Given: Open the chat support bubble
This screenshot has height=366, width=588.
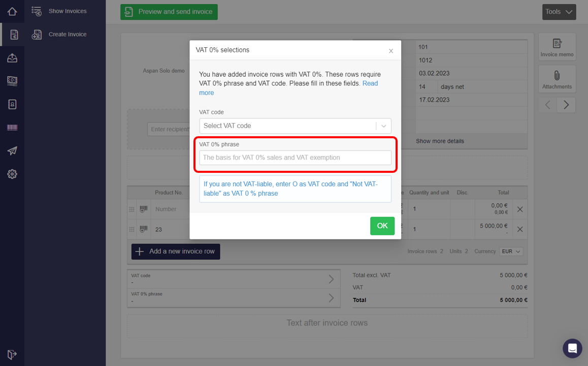Looking at the screenshot, I should click(x=572, y=348).
